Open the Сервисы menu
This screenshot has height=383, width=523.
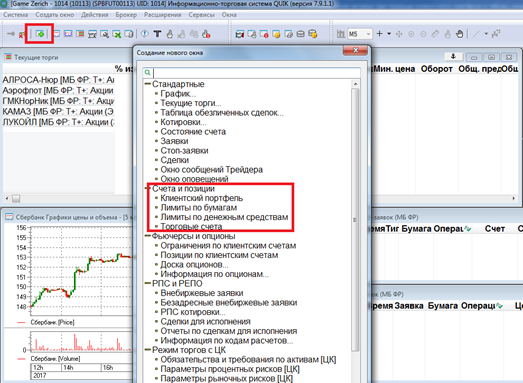click(x=201, y=15)
